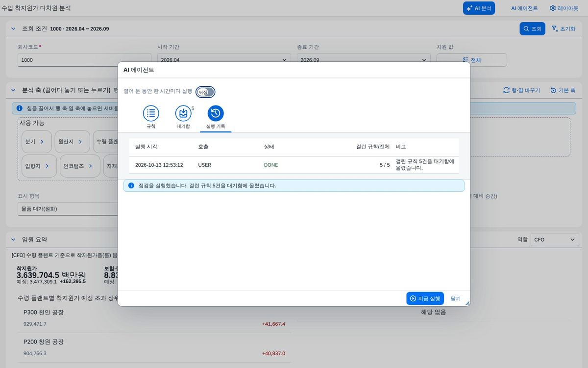Screen dimensions: 588x368
Task: Click the info icon in the run message
Action: [131, 185]
